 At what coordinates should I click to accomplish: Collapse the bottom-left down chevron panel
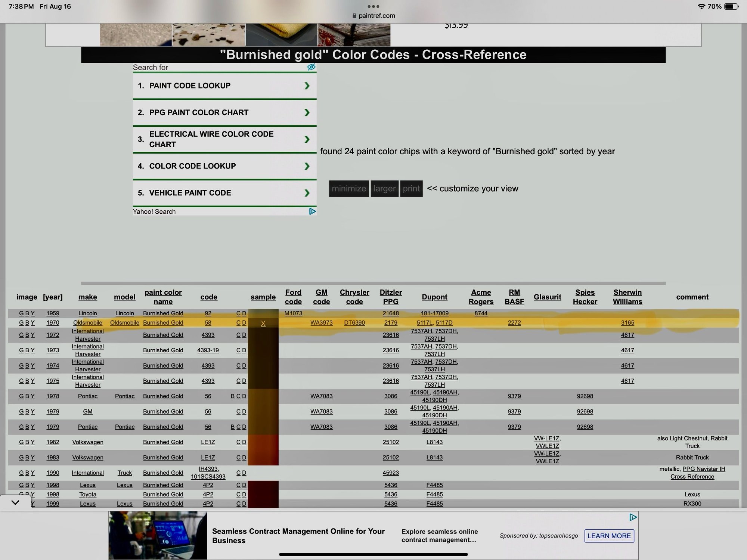point(15,502)
